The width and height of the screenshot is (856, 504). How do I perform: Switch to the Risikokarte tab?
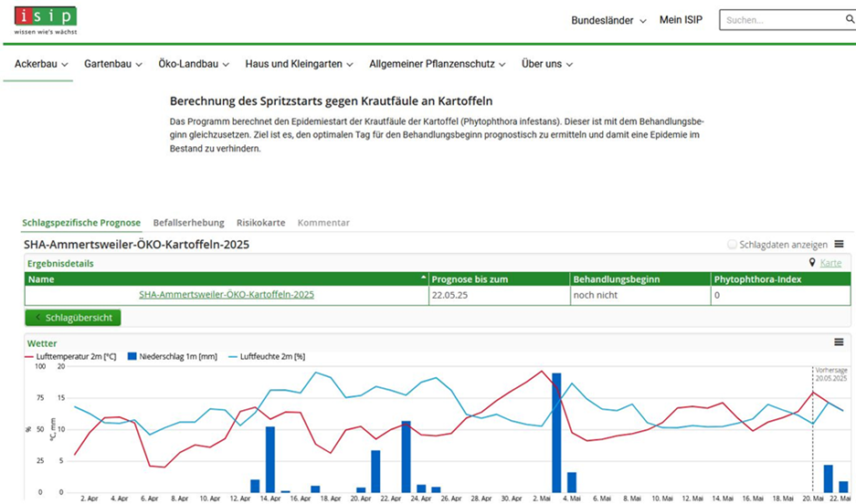pos(260,223)
